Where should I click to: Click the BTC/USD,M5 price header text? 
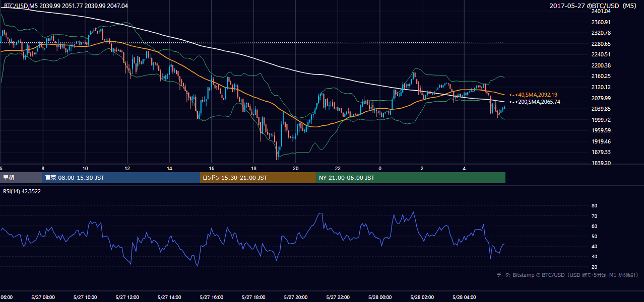[x=66, y=6]
